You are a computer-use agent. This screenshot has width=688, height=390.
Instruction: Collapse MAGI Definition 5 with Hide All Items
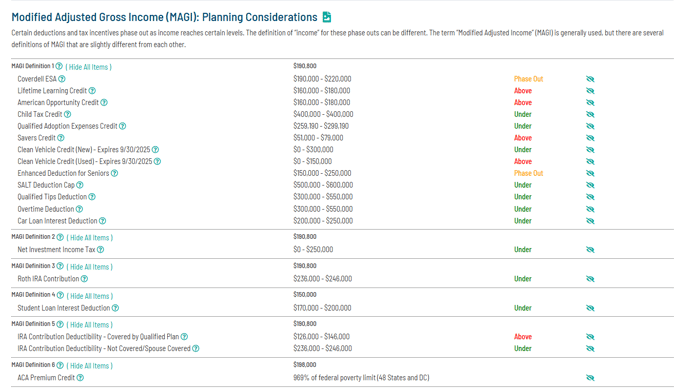(x=90, y=325)
